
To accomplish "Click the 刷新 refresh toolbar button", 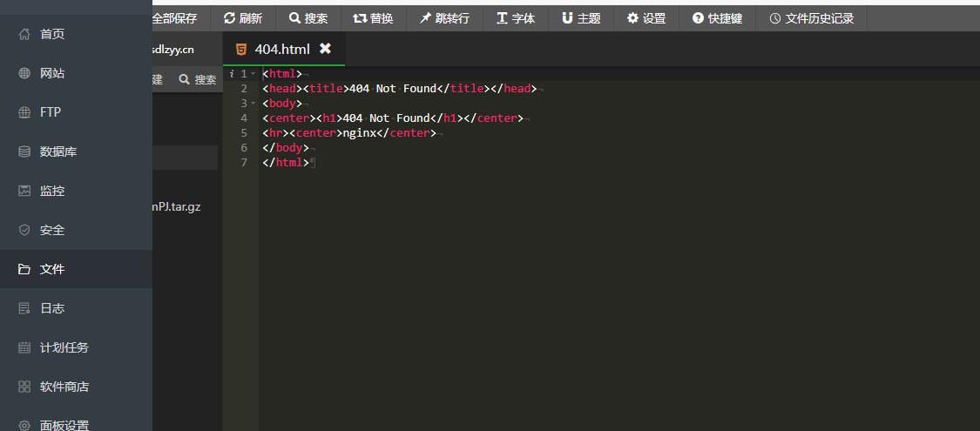I will pyautogui.click(x=243, y=19).
